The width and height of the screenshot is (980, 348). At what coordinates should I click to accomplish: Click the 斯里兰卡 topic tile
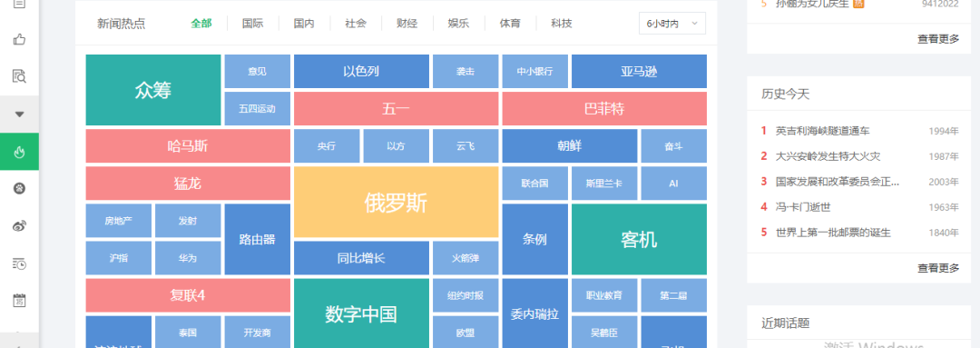(604, 184)
